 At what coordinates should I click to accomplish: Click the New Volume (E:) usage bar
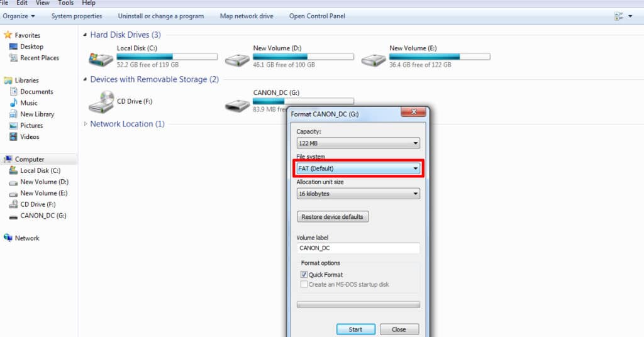coord(440,57)
